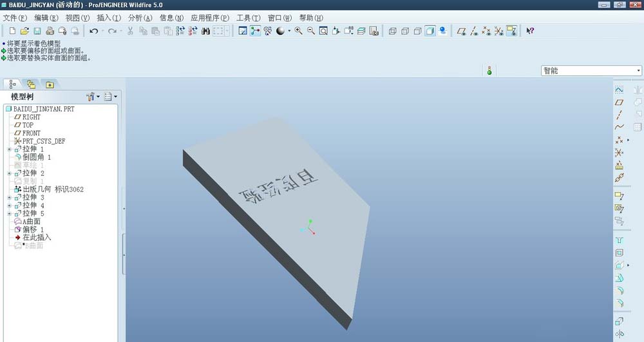Refit the model to the window
The height and width of the screenshot is (342, 644).
tap(323, 31)
